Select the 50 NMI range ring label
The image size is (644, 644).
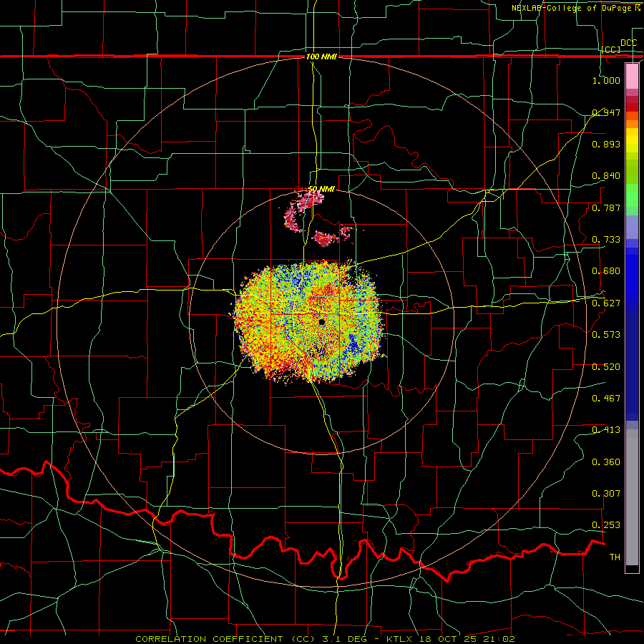click(x=321, y=189)
